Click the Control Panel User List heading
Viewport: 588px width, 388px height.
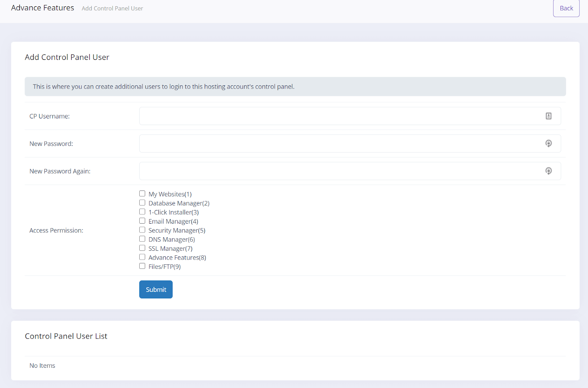[66, 336]
